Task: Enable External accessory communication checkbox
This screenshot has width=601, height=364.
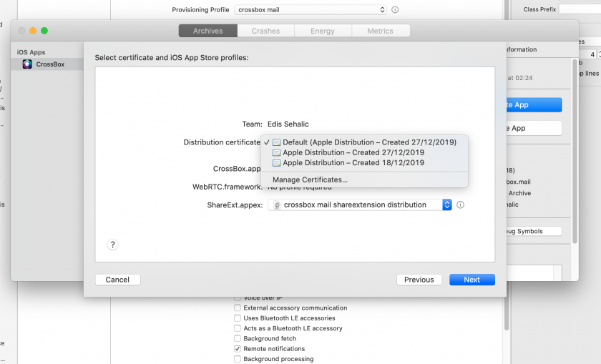Action: [238, 308]
